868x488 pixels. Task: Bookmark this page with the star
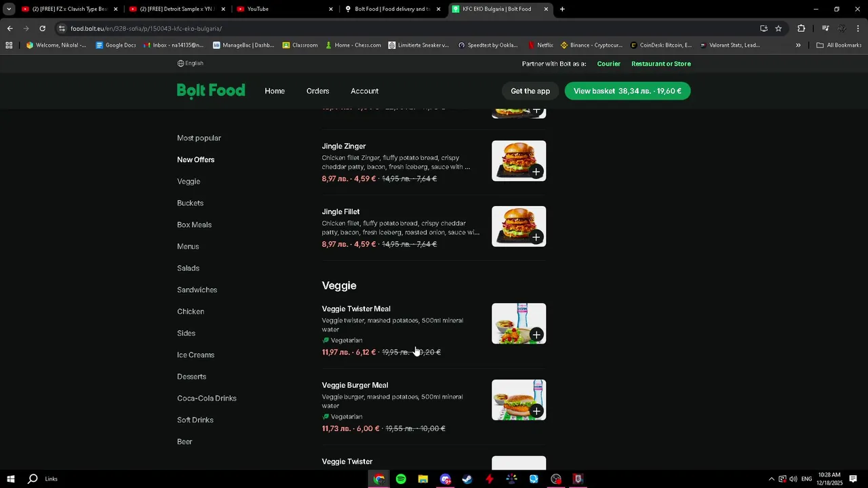coord(778,28)
